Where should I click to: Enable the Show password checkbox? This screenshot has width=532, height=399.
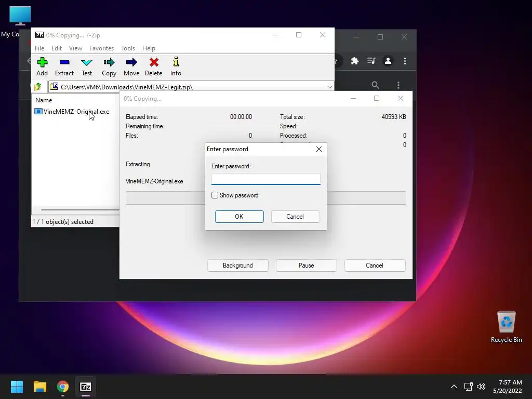tap(215, 195)
